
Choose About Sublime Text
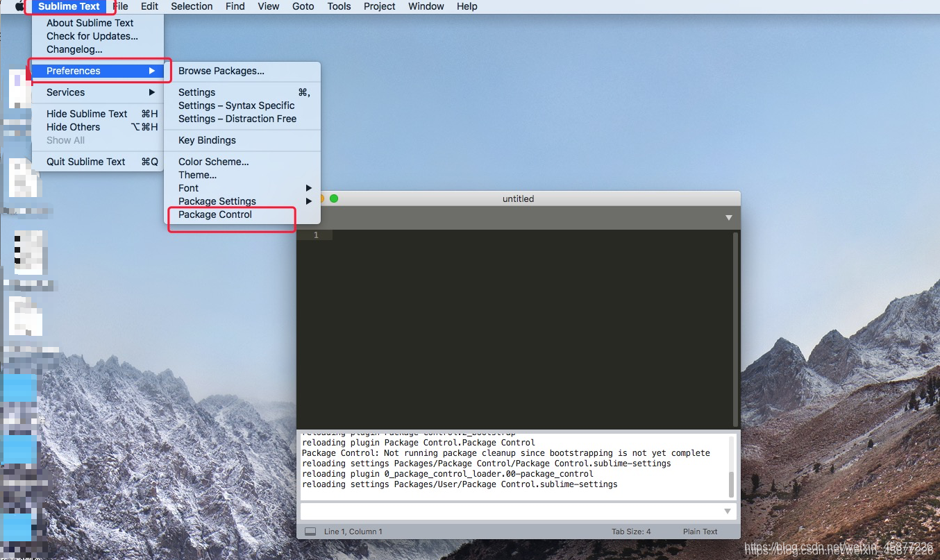(97, 23)
